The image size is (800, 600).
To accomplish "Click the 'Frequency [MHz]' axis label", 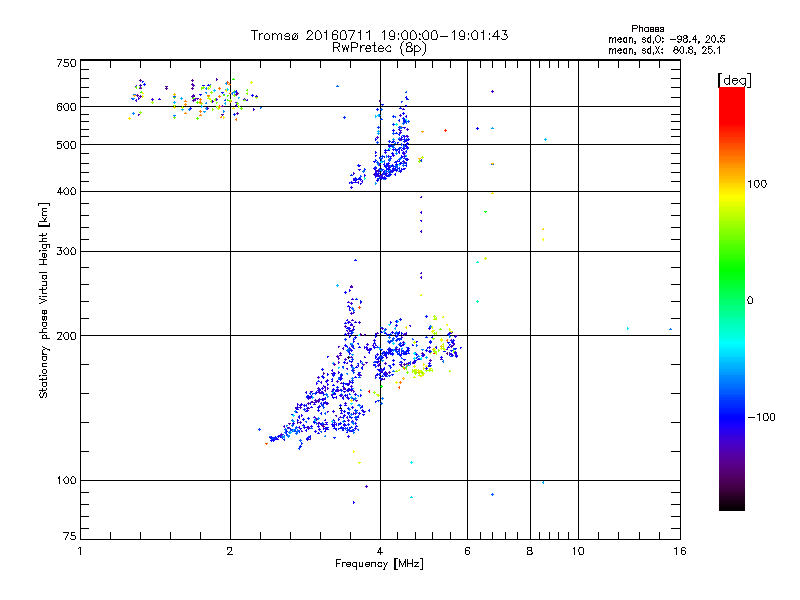I will (x=379, y=564).
